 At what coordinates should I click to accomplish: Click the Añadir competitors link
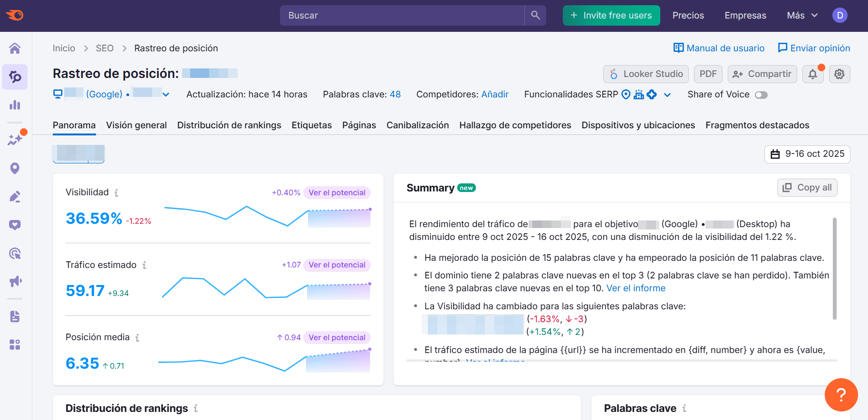[x=494, y=94]
